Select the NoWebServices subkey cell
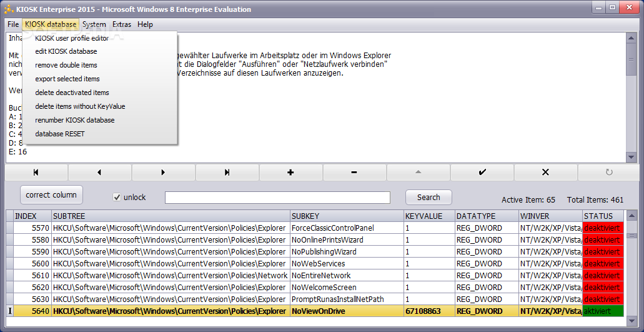This screenshot has height=332, width=644. click(347, 264)
